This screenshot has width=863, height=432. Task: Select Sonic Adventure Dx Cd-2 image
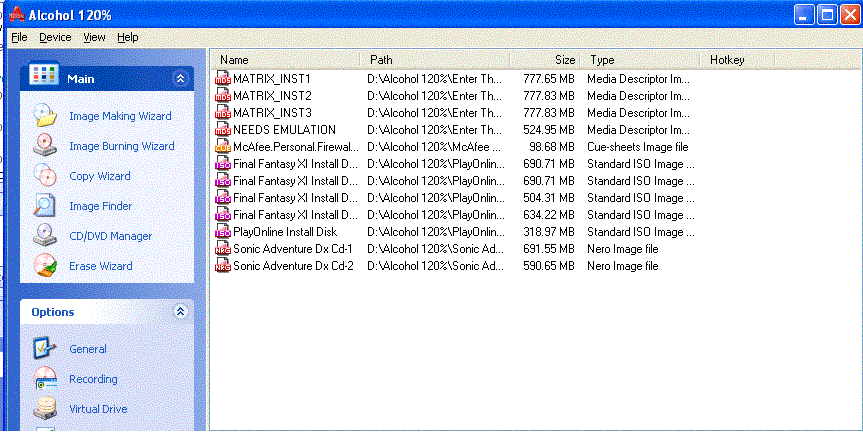[x=292, y=266]
